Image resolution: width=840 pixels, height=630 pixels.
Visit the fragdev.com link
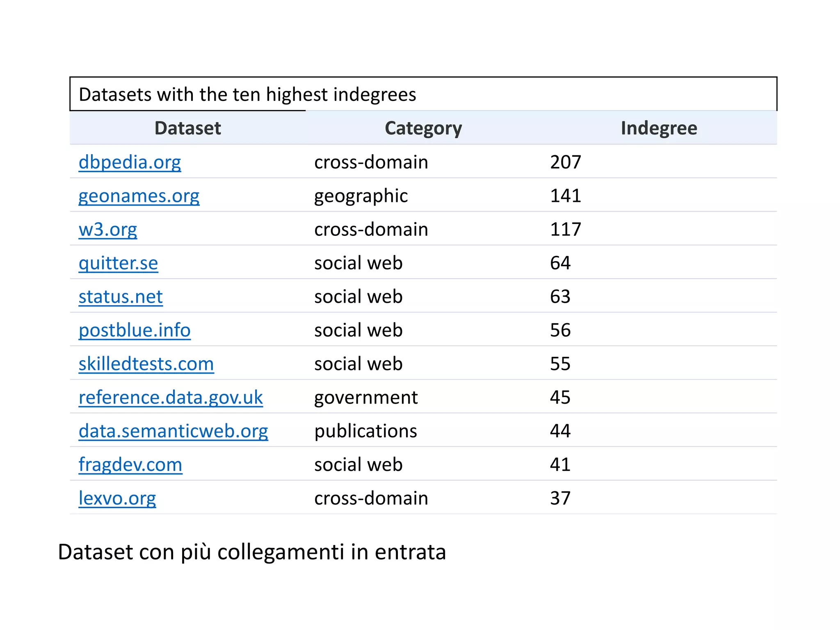[x=130, y=465]
